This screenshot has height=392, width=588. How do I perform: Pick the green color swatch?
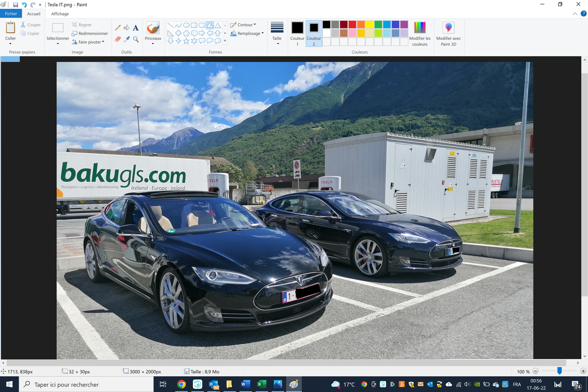pyautogui.click(x=378, y=24)
